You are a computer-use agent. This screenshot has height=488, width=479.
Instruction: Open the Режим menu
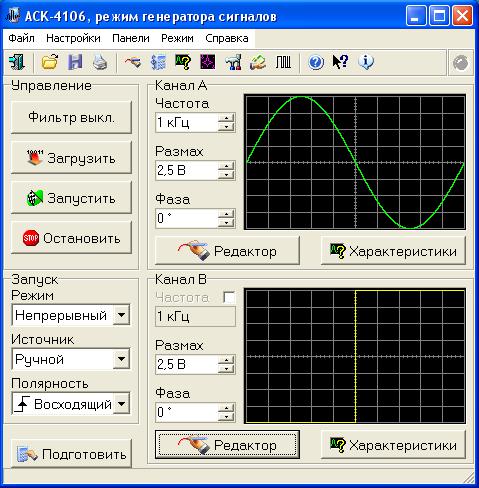177,38
